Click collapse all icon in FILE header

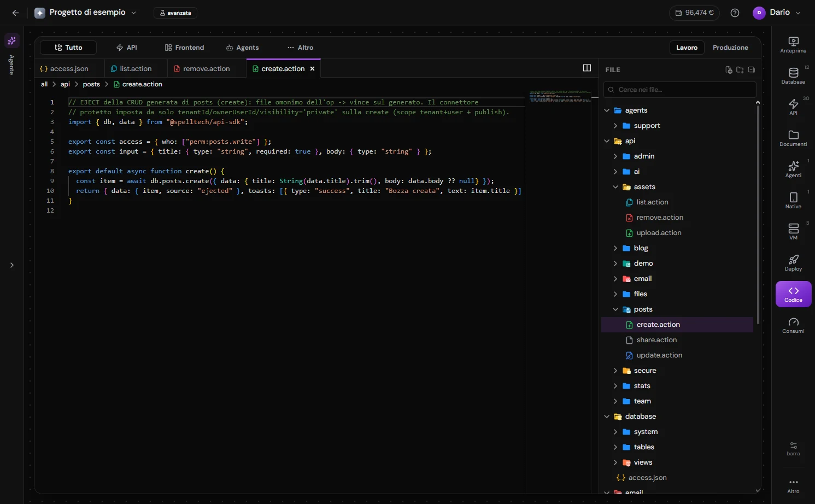click(752, 70)
